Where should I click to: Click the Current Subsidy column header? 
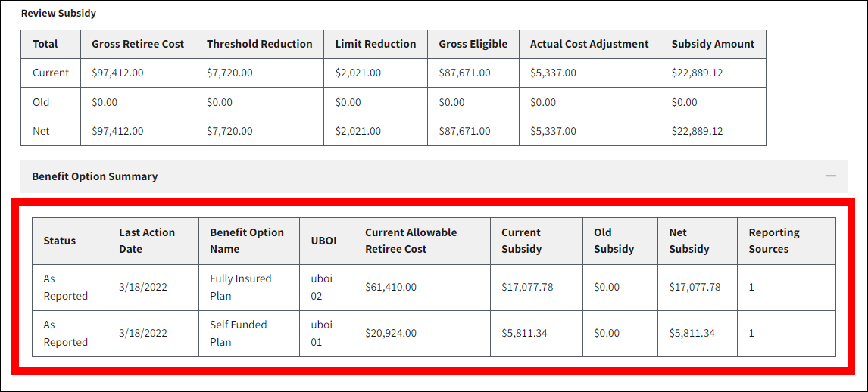[521, 241]
